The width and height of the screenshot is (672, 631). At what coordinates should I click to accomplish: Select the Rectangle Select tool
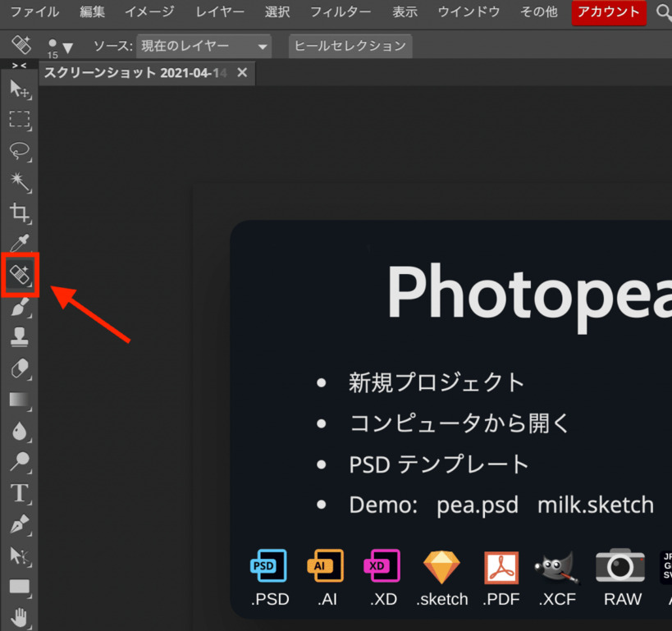pyautogui.click(x=20, y=120)
